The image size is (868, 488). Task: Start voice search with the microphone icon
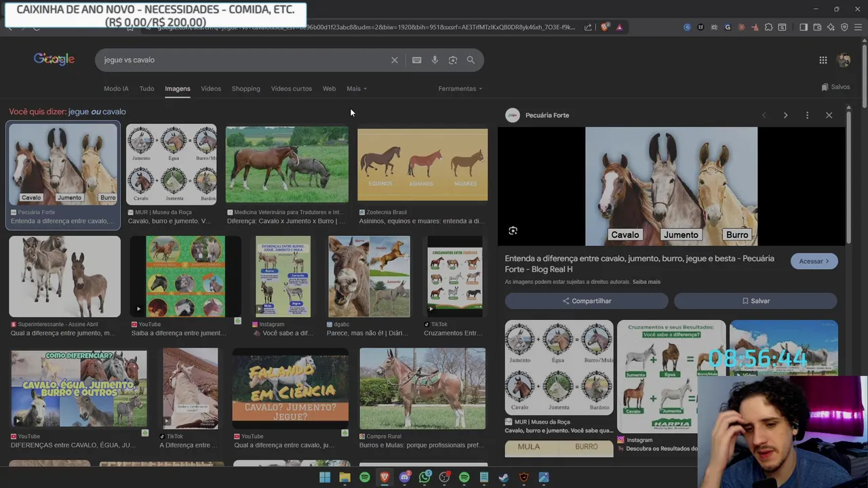(435, 60)
